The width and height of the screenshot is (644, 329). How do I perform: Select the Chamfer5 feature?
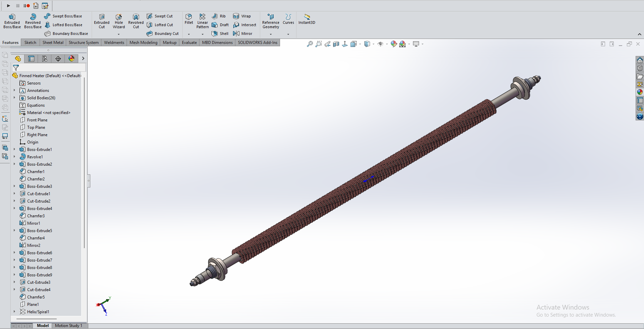[x=32, y=297]
